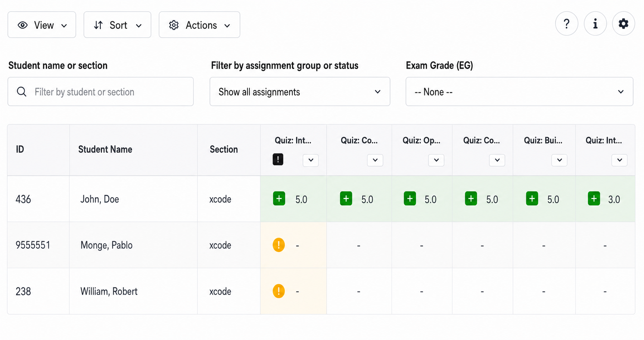Click the student name William, Robert
This screenshot has width=644, height=340.
109,292
